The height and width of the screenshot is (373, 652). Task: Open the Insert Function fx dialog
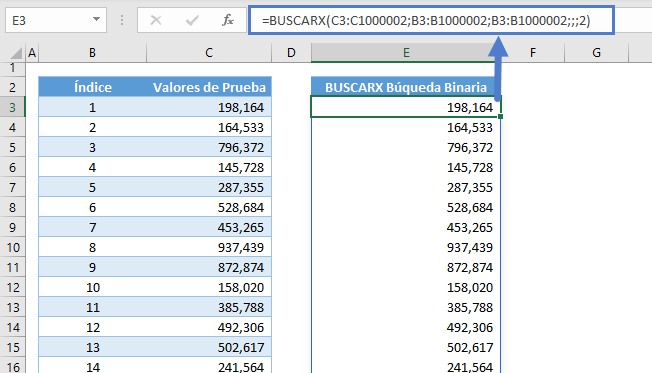[227, 20]
